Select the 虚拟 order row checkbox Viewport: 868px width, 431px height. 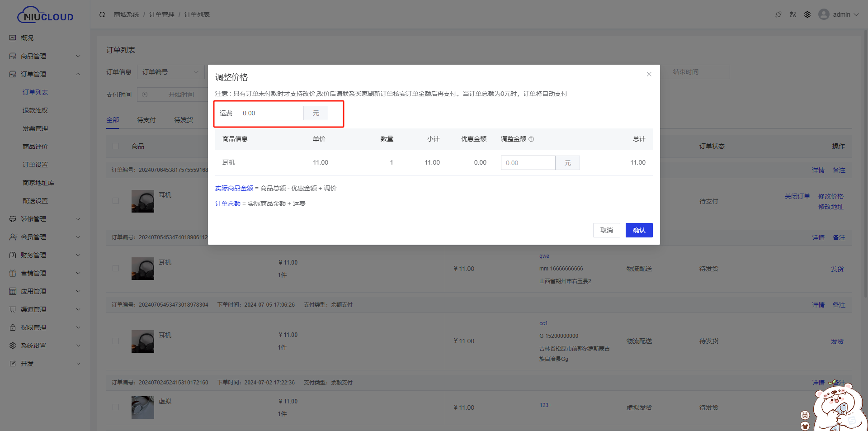[116, 407]
